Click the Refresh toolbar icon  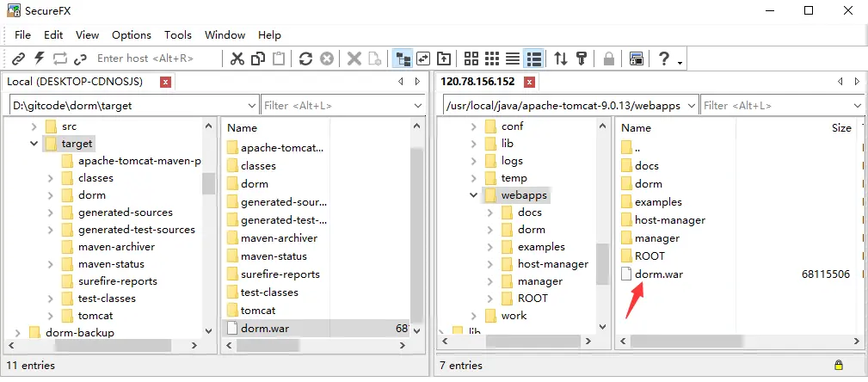[305, 59]
